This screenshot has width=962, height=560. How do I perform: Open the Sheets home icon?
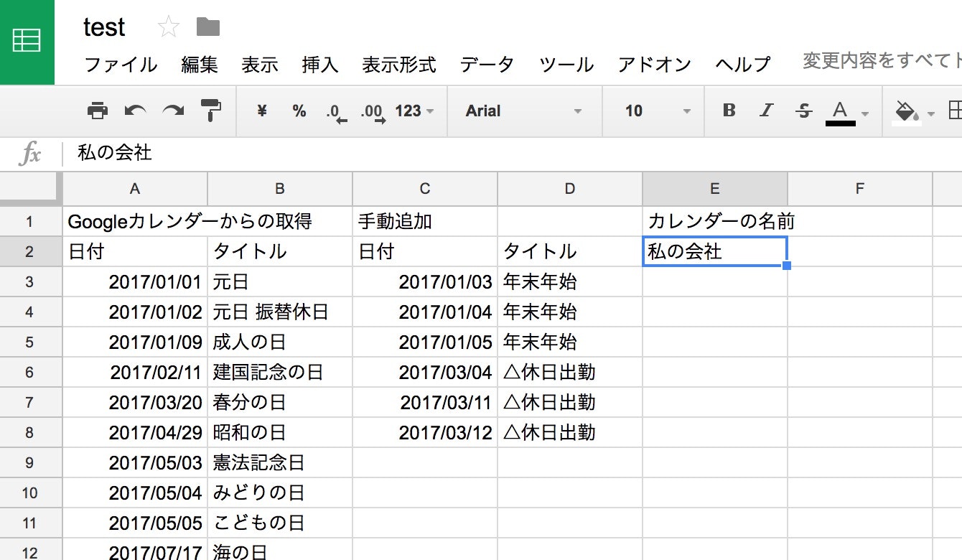point(27,42)
